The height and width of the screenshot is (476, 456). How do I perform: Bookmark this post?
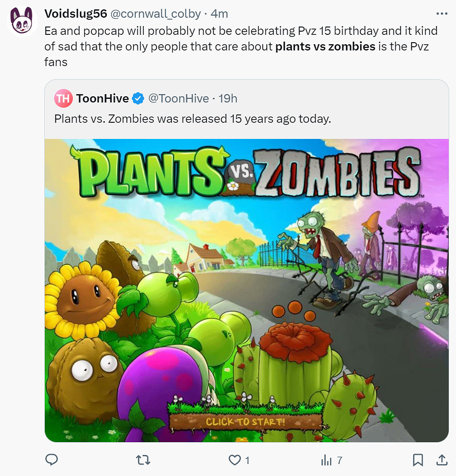tap(417, 460)
